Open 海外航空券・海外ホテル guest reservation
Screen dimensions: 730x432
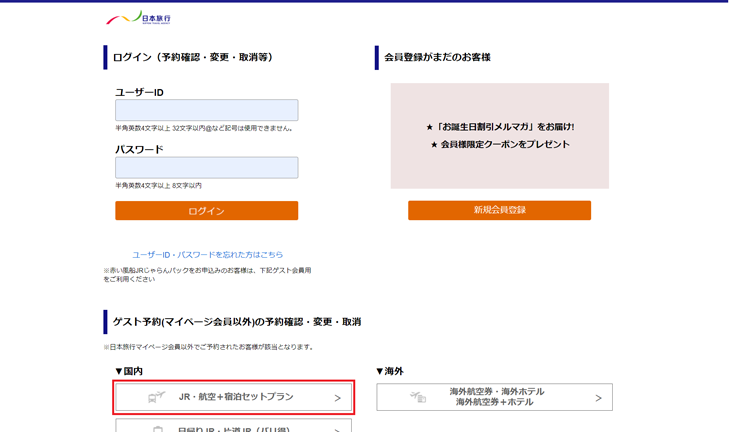(x=494, y=397)
